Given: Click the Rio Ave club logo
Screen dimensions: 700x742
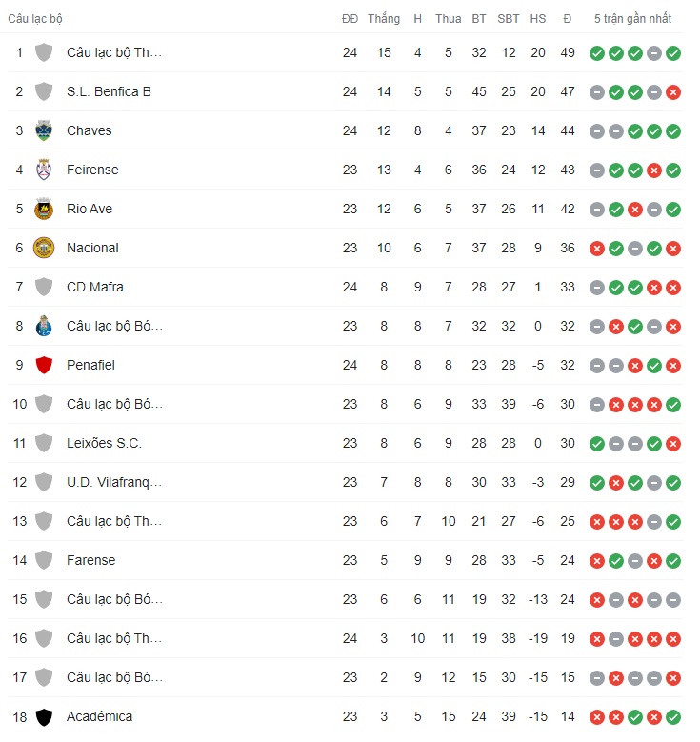Looking at the screenshot, I should (44, 209).
